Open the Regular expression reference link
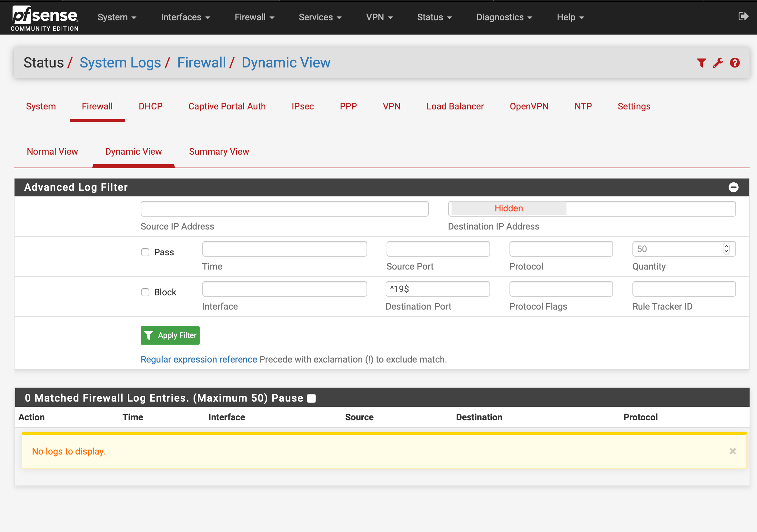This screenshot has height=532, width=757. pyautogui.click(x=199, y=360)
